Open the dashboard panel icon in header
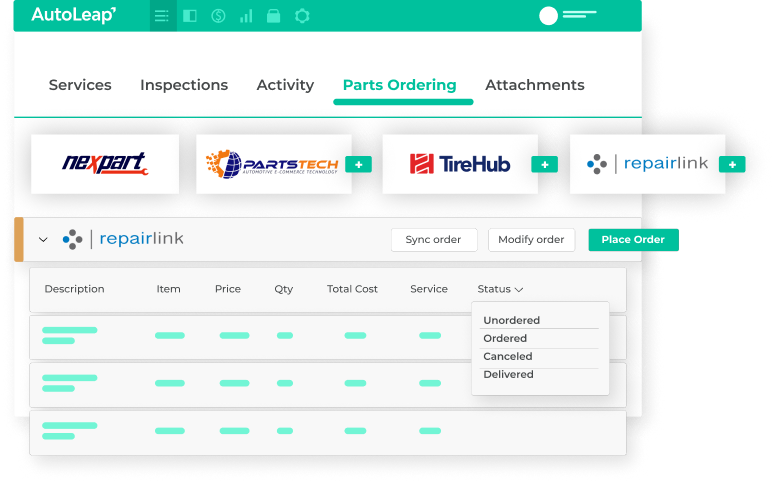 pyautogui.click(x=190, y=16)
